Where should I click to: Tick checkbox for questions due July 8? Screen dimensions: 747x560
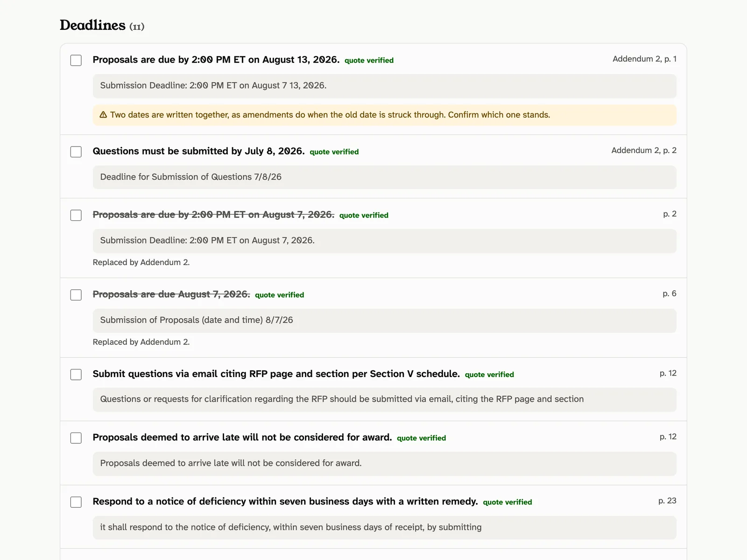click(x=76, y=152)
